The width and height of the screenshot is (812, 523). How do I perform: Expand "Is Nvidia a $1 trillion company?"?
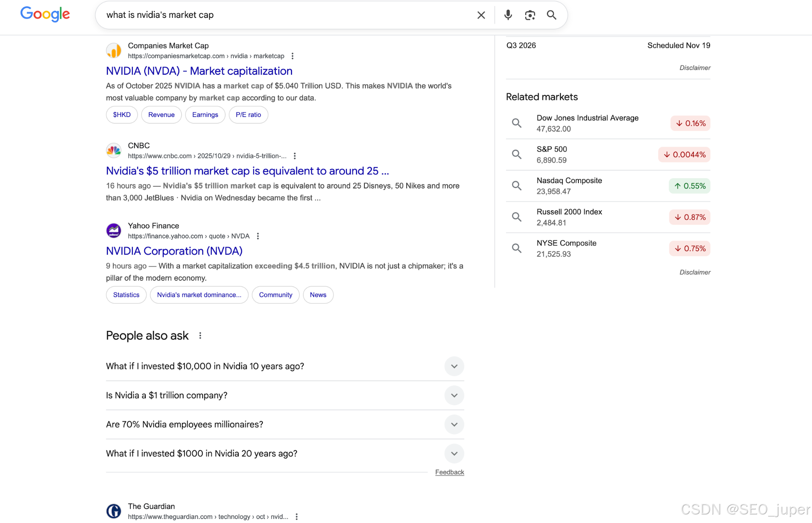[x=454, y=395]
